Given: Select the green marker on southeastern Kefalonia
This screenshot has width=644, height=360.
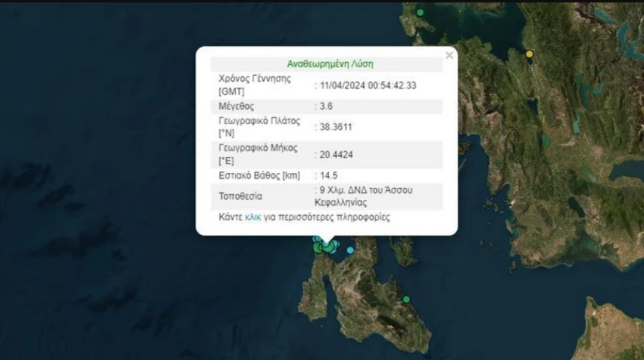Looking at the screenshot, I should click(x=407, y=299).
